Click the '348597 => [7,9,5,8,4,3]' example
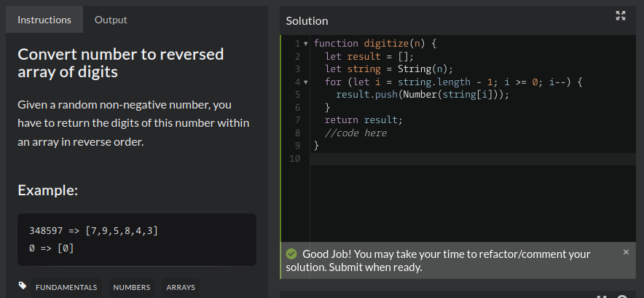Image resolution: width=644 pixels, height=298 pixels. coord(93,231)
